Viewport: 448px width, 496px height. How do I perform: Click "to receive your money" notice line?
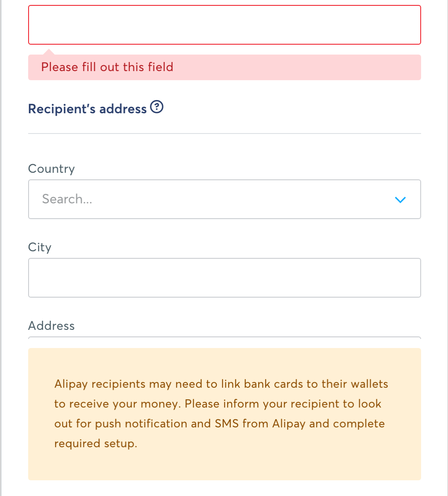pos(218,404)
